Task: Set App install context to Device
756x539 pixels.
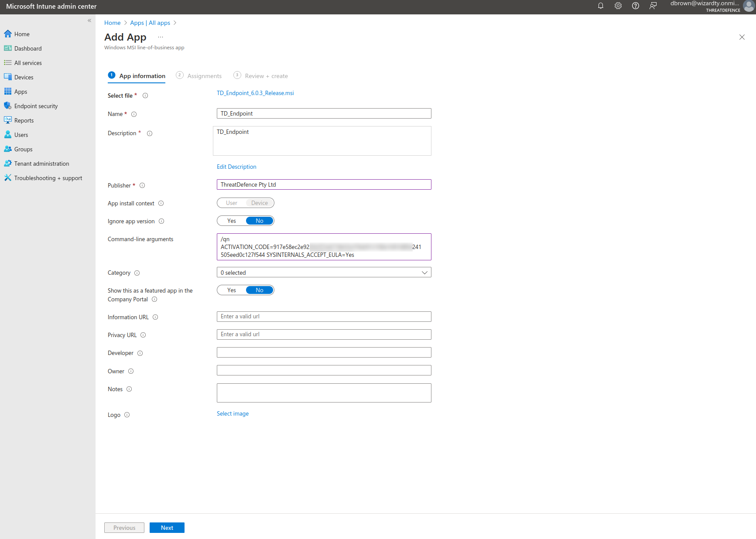Action: (260, 203)
